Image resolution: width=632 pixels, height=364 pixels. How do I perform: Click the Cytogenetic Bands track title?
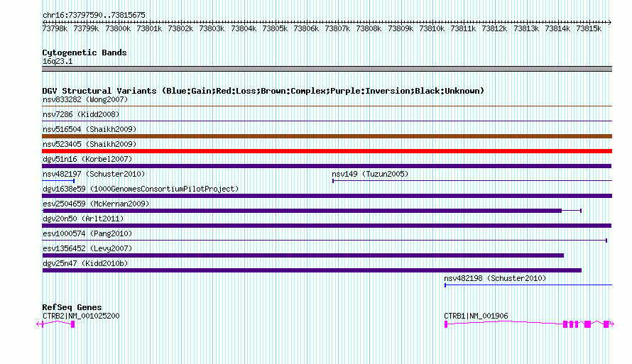click(x=85, y=53)
